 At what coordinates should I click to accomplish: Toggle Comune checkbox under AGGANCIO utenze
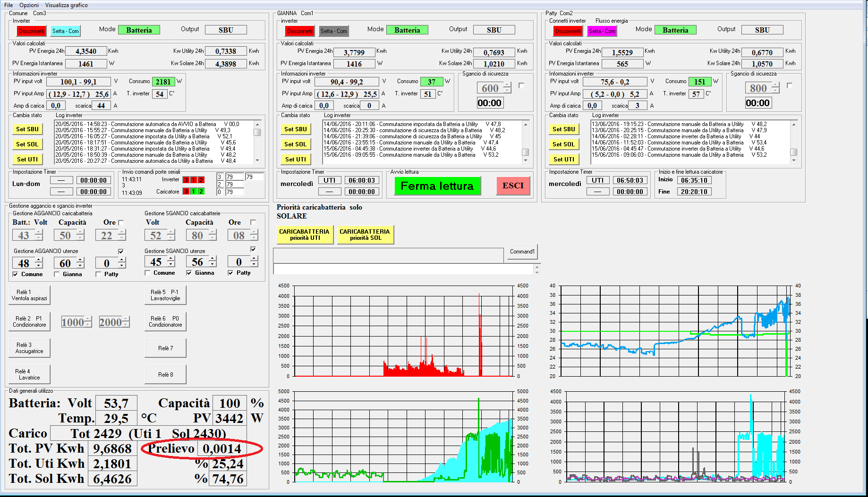(x=15, y=274)
